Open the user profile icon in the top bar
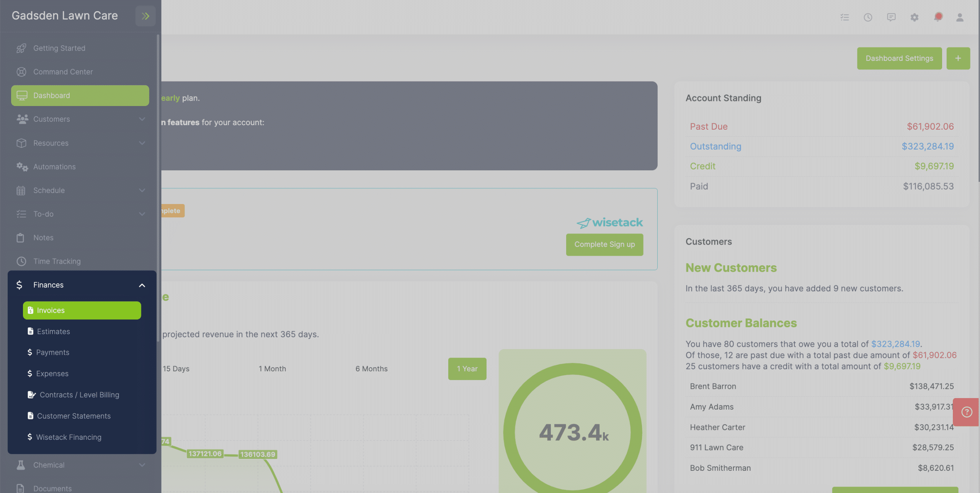Viewport: 980px width, 493px height. [x=960, y=17]
